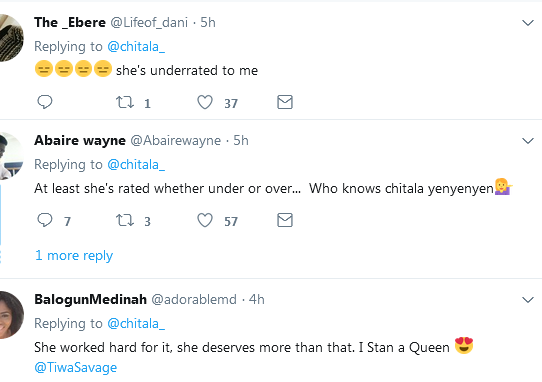Viewport: 542px width, 382px height.
Task: Open @chitala_ link in BalogunMedinah's reply
Action: pos(136,324)
